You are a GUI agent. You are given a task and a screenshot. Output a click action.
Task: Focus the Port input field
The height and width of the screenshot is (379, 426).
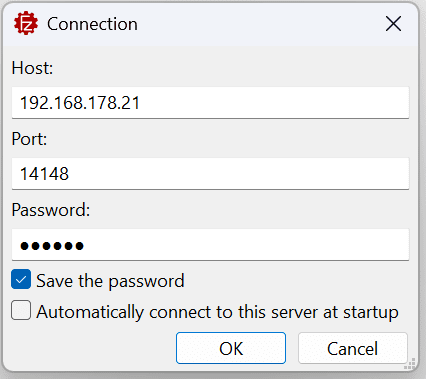pos(210,174)
